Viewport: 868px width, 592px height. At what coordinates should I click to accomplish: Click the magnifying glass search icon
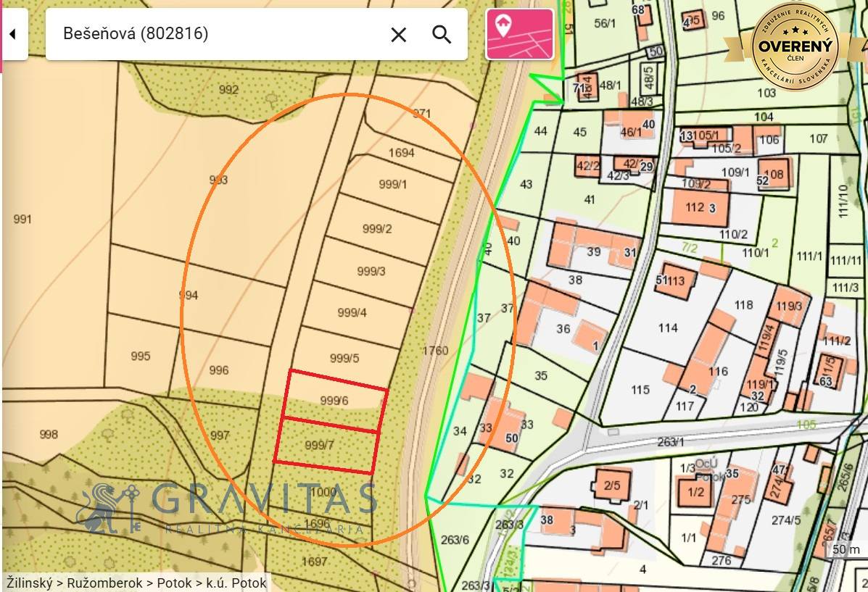click(442, 34)
